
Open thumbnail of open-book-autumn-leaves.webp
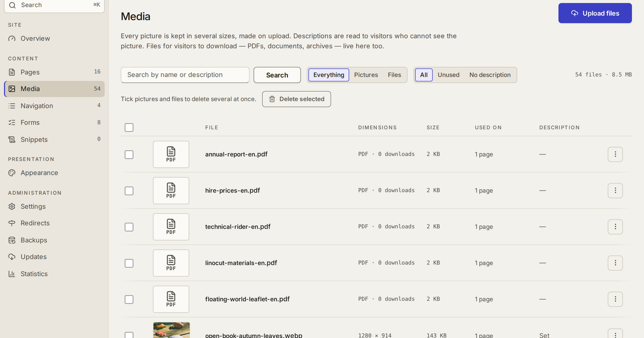pos(171,330)
